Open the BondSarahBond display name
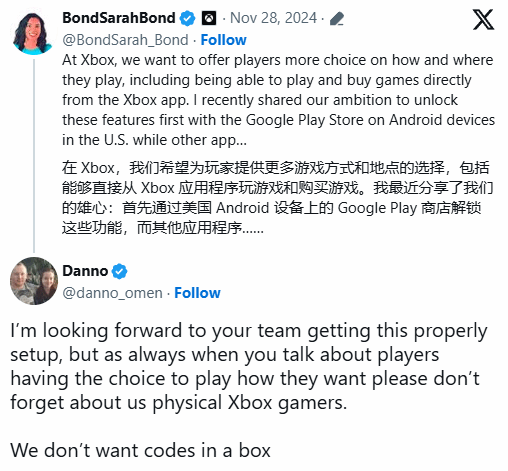The height and width of the screenshot is (471, 508). tap(119, 18)
